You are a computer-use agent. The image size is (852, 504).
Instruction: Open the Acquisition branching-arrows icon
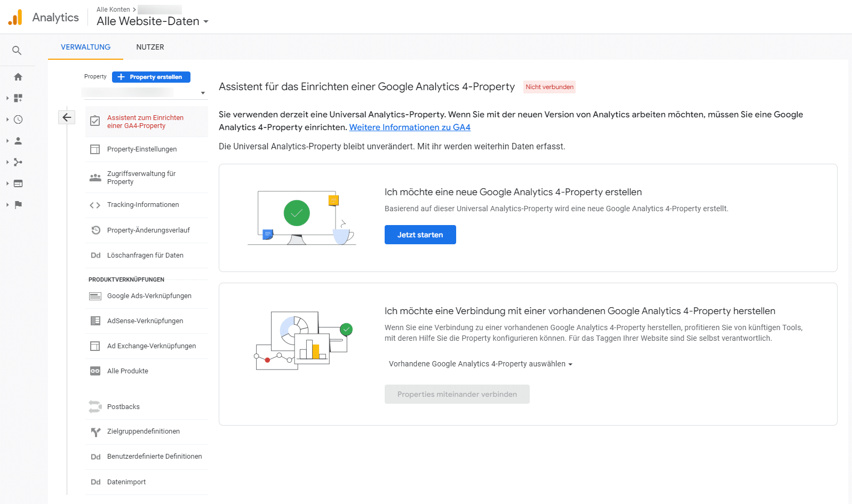coord(18,162)
